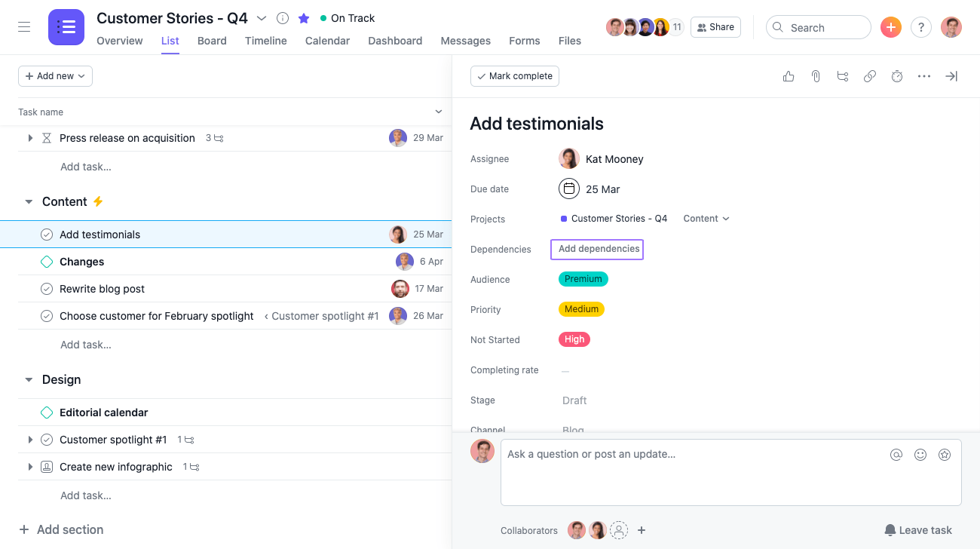The width and height of the screenshot is (980, 549).
Task: Check off Choose customer for February spotlight
Action: [x=46, y=315]
